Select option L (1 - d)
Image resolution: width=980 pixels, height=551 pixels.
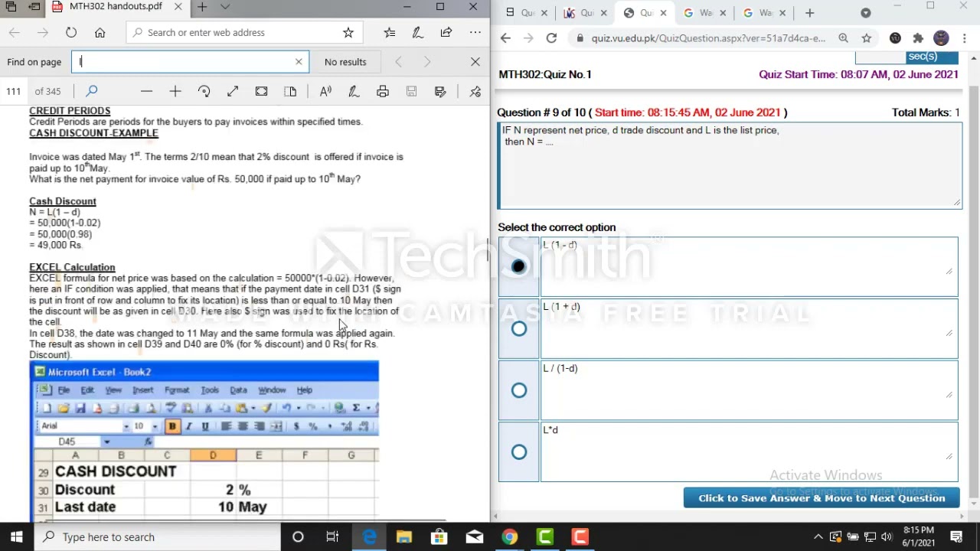(518, 266)
